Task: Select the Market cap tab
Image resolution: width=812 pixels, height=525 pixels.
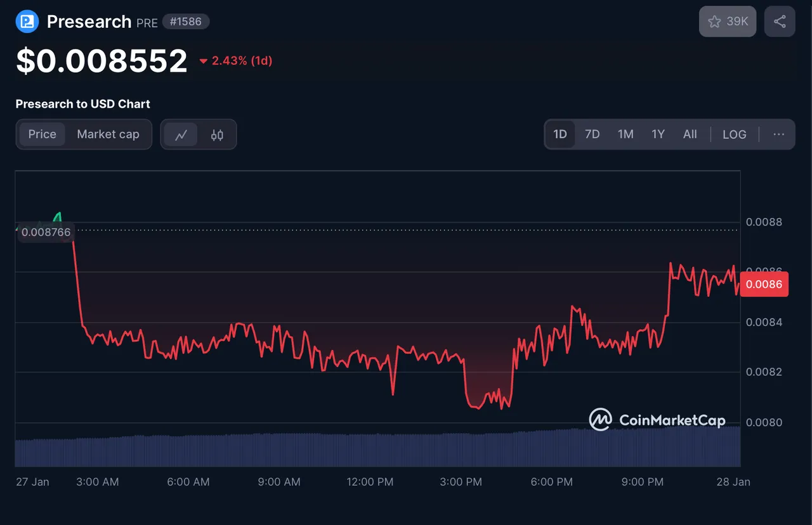Action: (x=108, y=134)
